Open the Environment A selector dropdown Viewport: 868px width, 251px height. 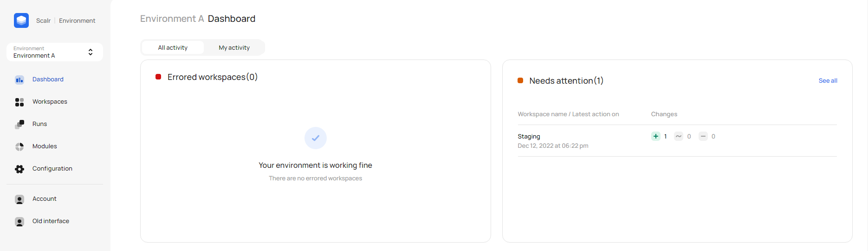(x=55, y=52)
